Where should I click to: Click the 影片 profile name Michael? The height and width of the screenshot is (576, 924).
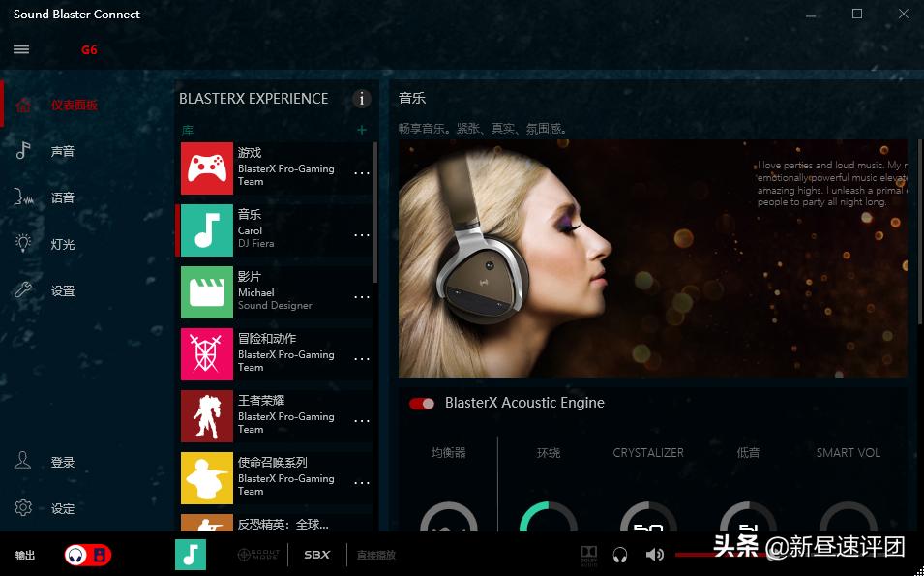pos(255,292)
